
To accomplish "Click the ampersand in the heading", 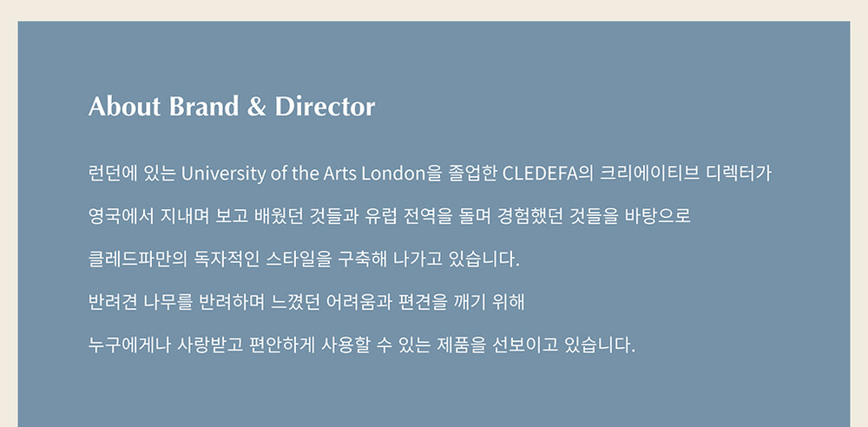I will click(256, 107).
